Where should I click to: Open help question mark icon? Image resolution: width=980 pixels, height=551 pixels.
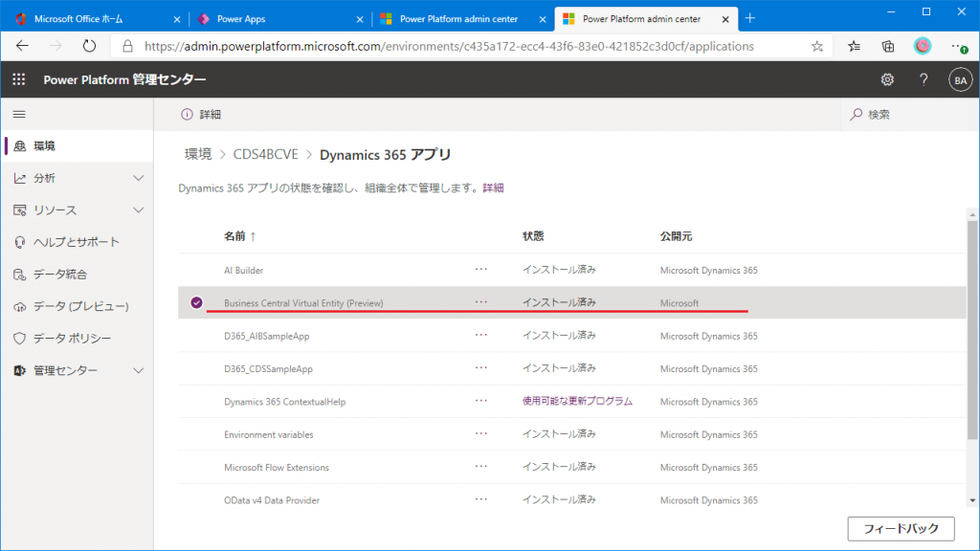pyautogui.click(x=924, y=79)
